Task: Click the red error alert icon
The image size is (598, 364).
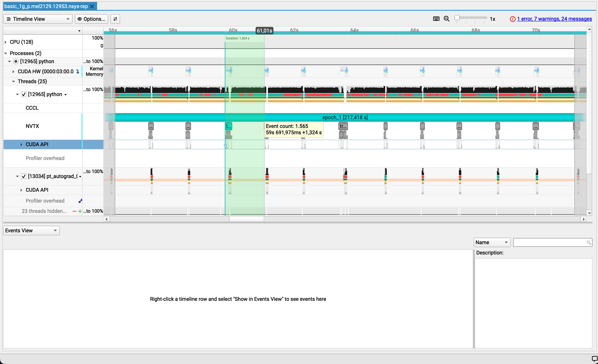Action: [x=512, y=19]
